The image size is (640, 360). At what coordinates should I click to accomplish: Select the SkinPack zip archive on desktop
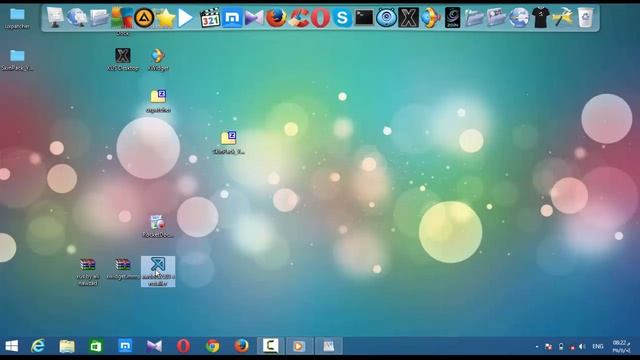coord(229,142)
